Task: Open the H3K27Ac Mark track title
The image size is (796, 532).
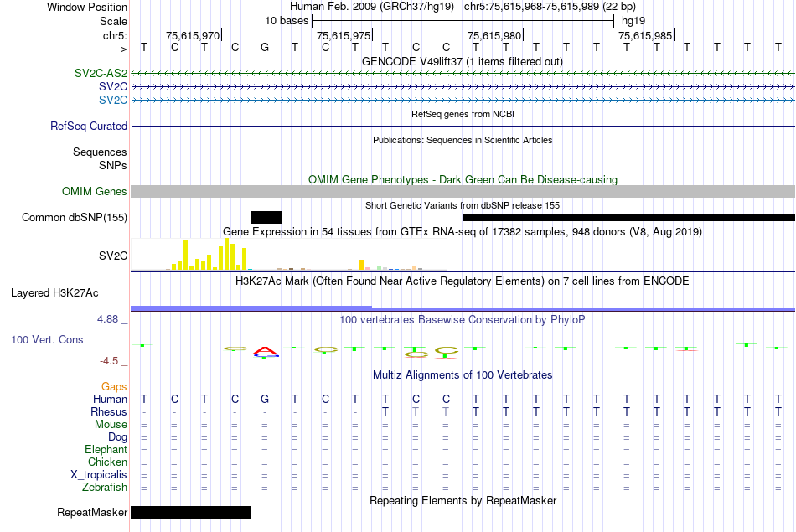Action: 462,281
